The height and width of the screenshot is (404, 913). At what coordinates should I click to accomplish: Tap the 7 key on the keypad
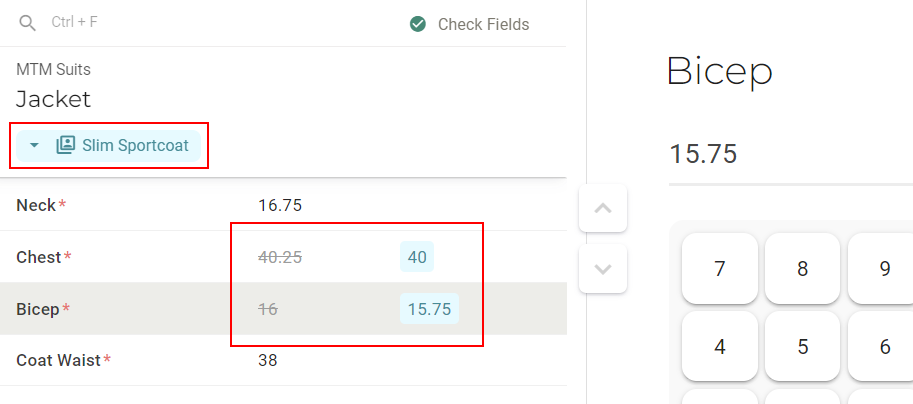coord(720,268)
